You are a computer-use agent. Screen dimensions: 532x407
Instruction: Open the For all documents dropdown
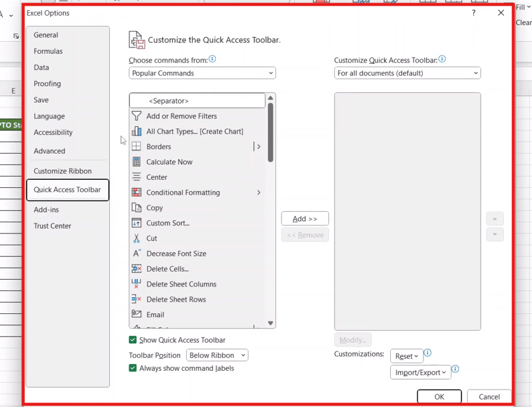pyautogui.click(x=408, y=73)
